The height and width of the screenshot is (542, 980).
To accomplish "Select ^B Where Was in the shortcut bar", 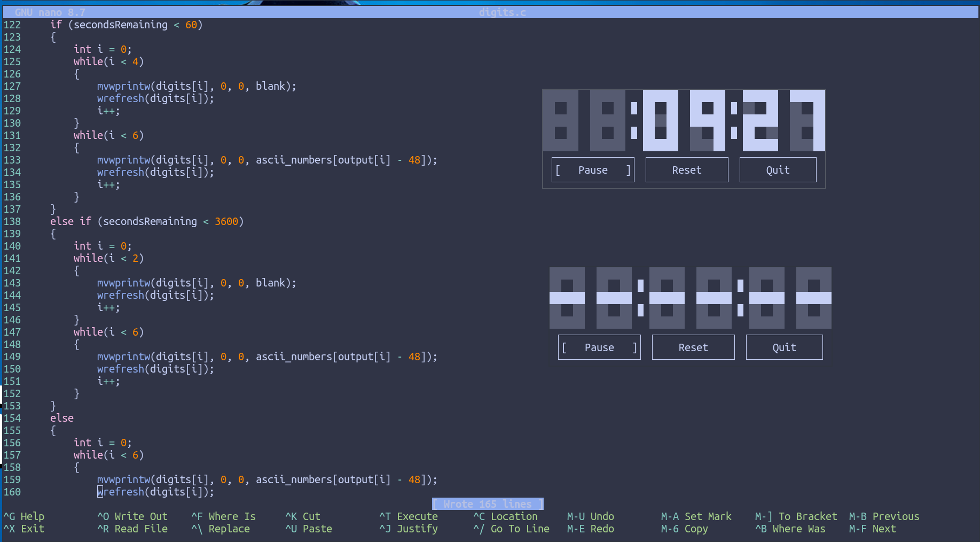I will tap(790, 529).
